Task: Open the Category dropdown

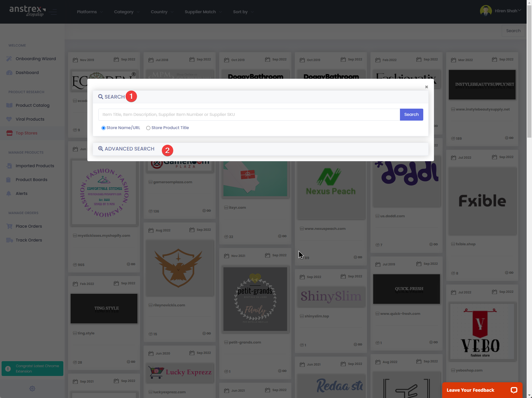Action: pyautogui.click(x=127, y=12)
